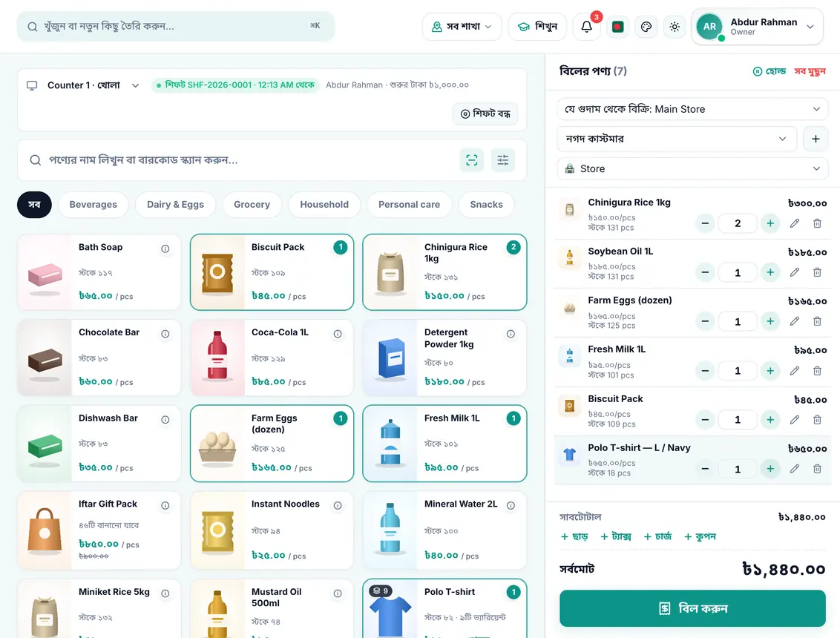Click the Mineral Water 2L product card
840x638 pixels.
[444, 530]
